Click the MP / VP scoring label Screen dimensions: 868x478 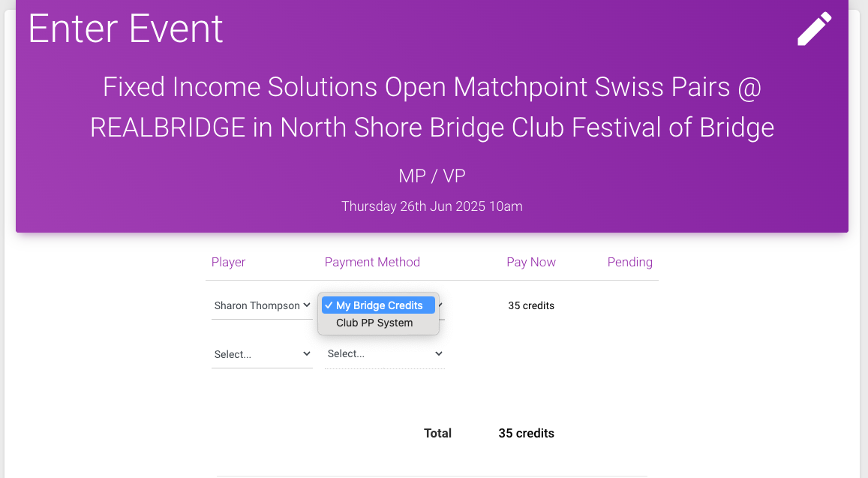[x=432, y=176]
